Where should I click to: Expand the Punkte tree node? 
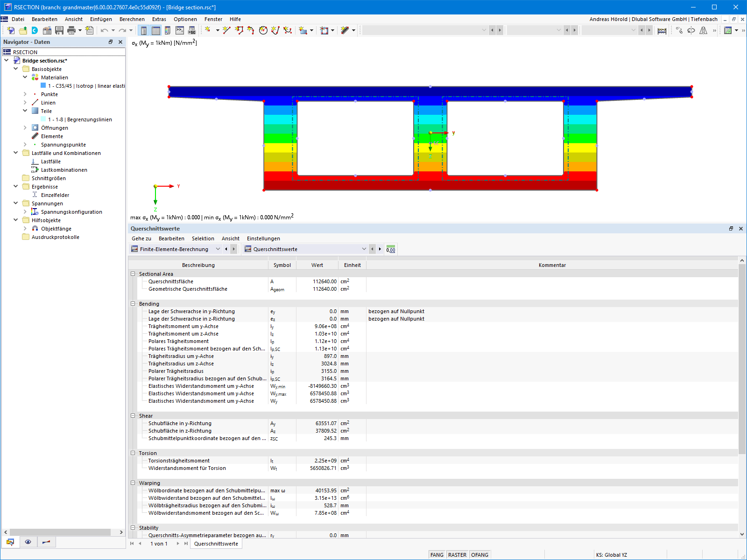coord(25,94)
